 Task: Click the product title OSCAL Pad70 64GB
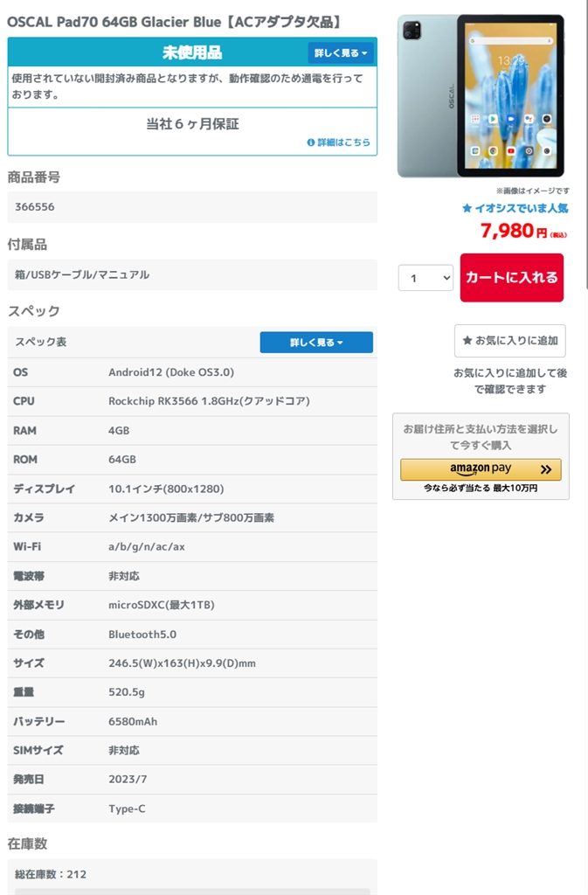(x=174, y=22)
